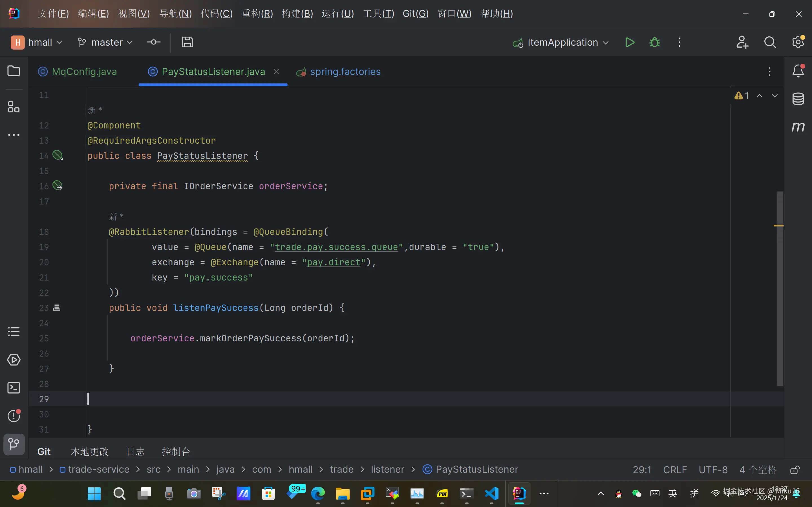Image resolution: width=812 pixels, height=507 pixels.
Task: Run ItemApplication with green play button
Action: pyautogui.click(x=630, y=42)
